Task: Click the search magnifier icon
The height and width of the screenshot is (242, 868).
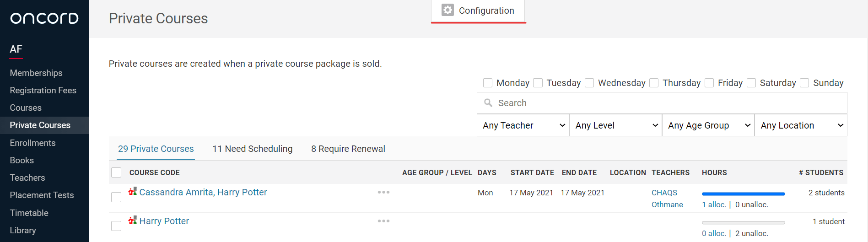Action: [x=488, y=103]
